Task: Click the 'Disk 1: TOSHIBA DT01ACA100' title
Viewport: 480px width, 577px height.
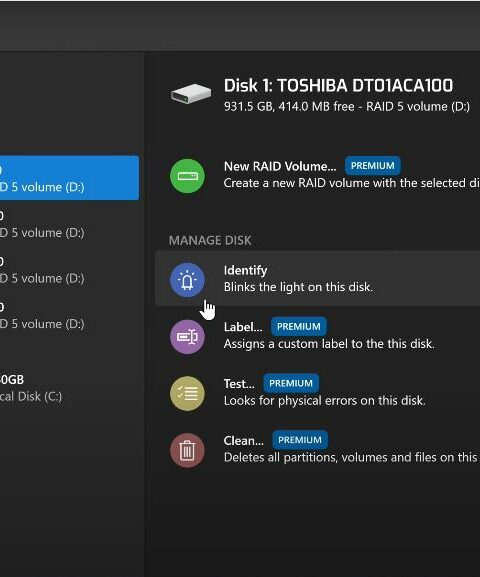Action: pyautogui.click(x=338, y=86)
